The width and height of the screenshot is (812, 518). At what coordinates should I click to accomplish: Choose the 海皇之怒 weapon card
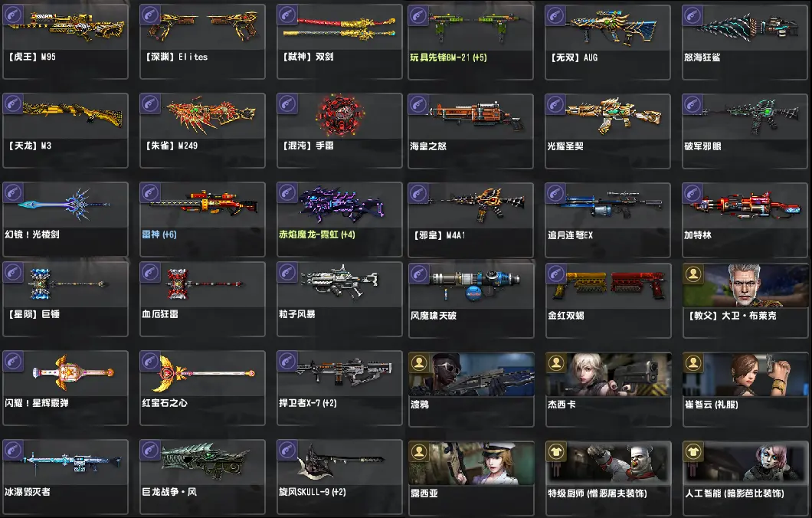pyautogui.click(x=471, y=131)
